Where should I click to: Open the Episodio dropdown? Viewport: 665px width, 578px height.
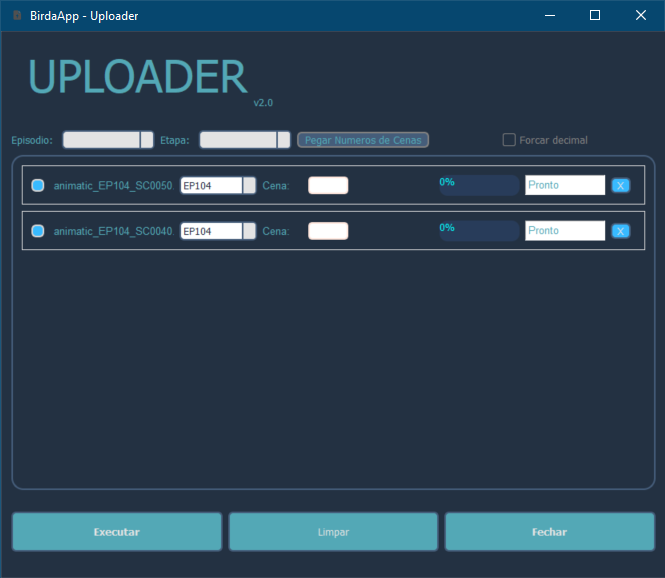pyautogui.click(x=146, y=140)
